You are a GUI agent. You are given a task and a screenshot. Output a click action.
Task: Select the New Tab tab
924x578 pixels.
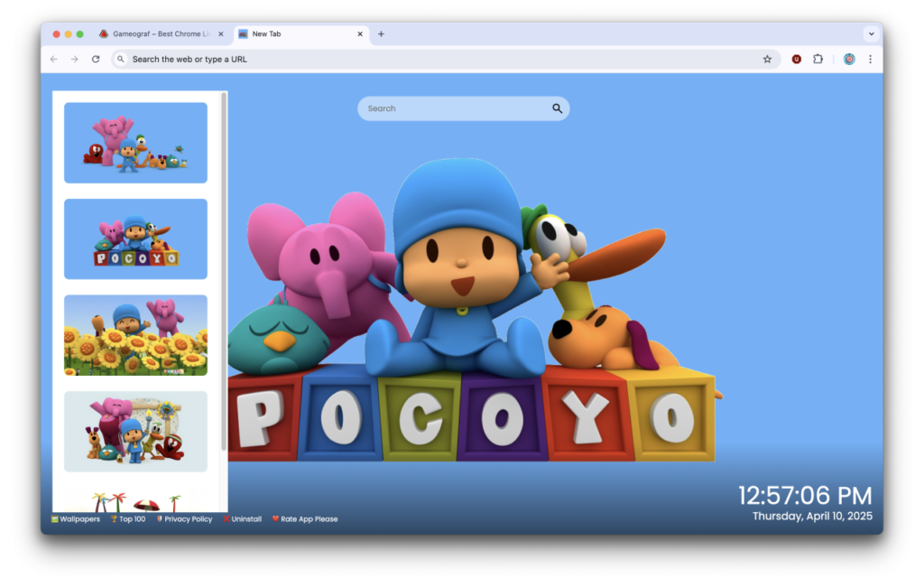coord(300,34)
